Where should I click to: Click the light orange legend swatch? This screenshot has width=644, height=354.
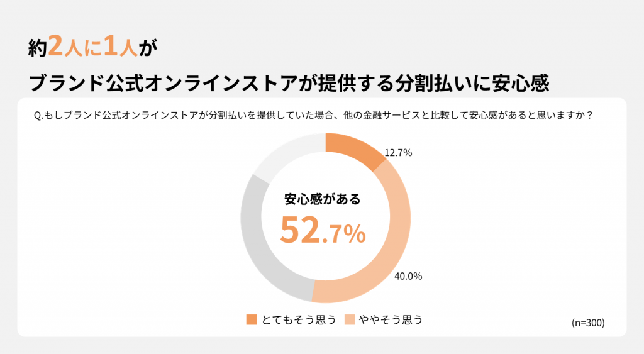pos(350,319)
